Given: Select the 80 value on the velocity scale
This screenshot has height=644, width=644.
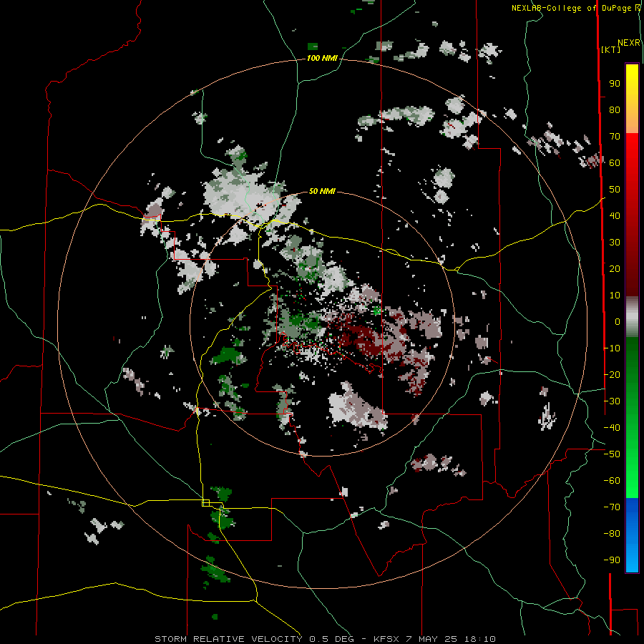Looking at the screenshot, I should point(615,110).
